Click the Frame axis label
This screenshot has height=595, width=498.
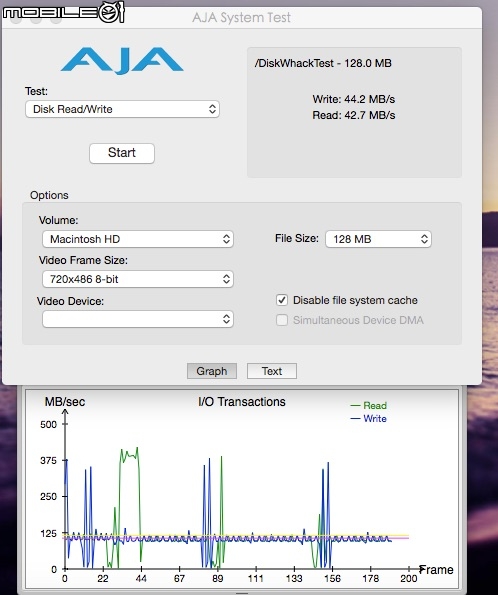click(437, 570)
